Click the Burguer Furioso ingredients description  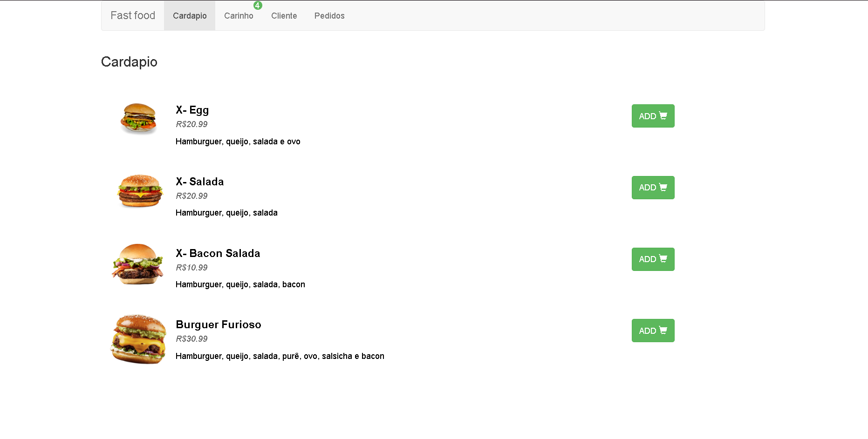point(280,356)
